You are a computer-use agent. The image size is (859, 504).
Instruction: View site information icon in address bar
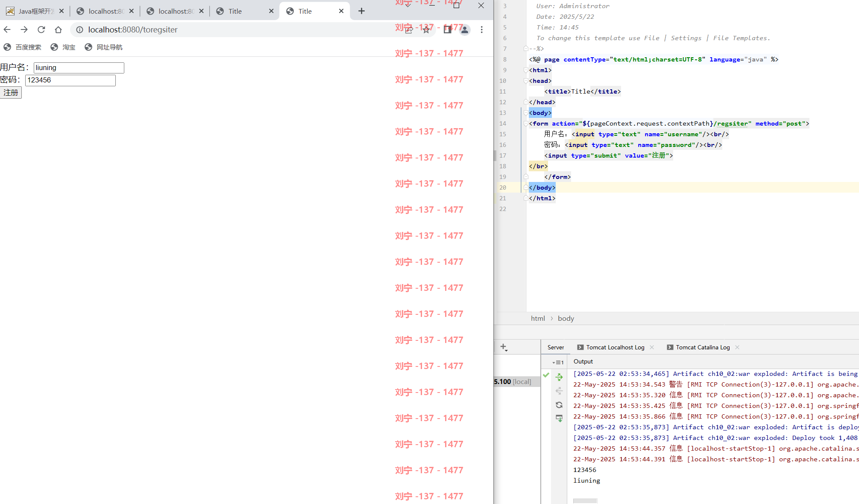(79, 29)
